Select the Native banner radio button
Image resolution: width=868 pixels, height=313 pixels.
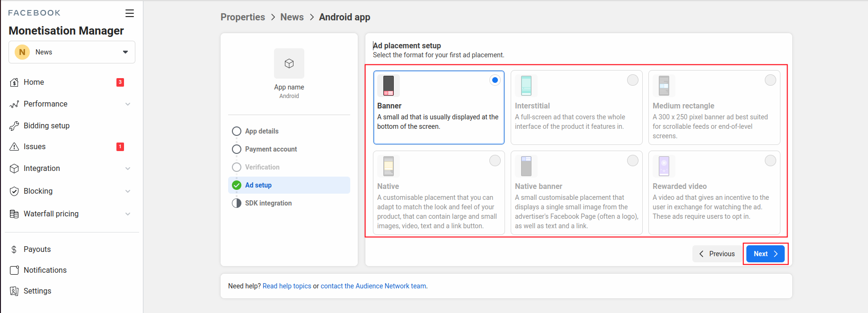click(x=632, y=161)
